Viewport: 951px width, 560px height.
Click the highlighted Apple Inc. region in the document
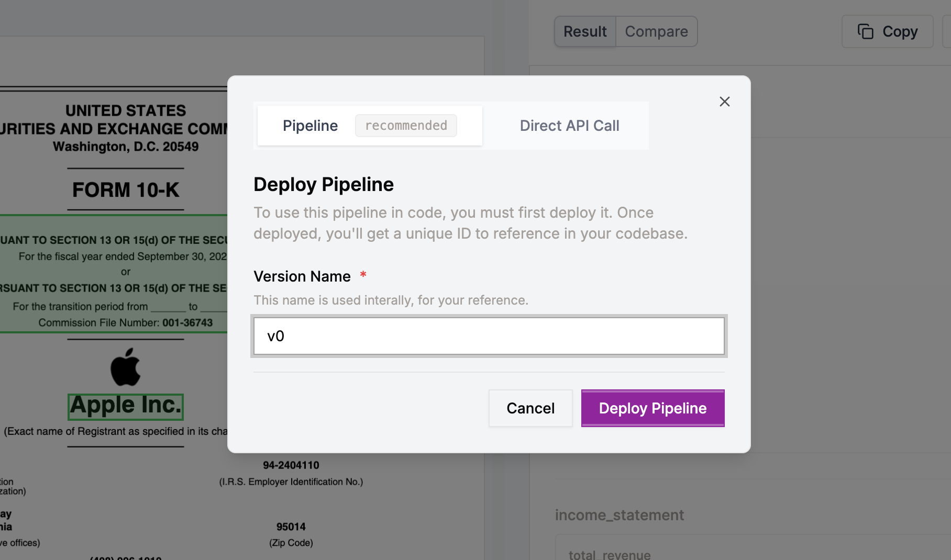[125, 406]
